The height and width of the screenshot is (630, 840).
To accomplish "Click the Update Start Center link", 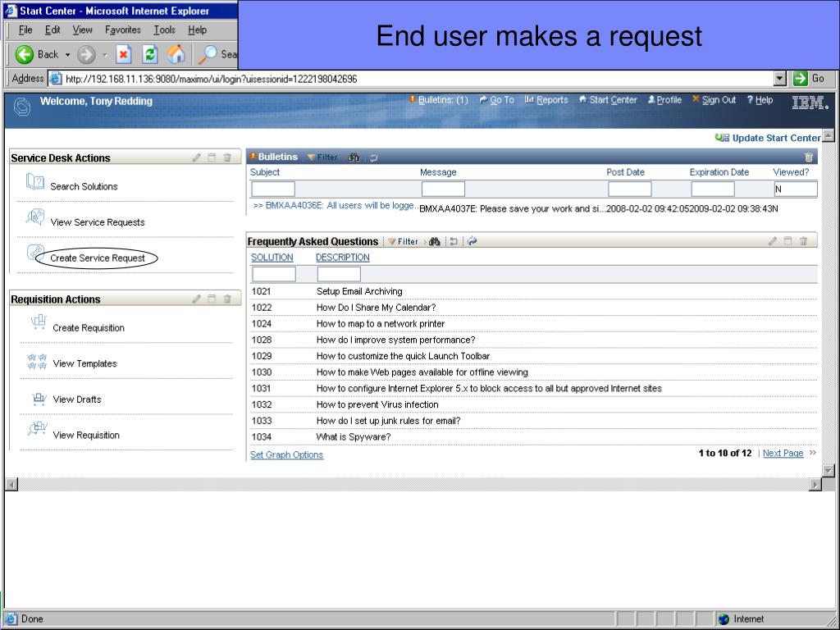I will tap(768, 138).
